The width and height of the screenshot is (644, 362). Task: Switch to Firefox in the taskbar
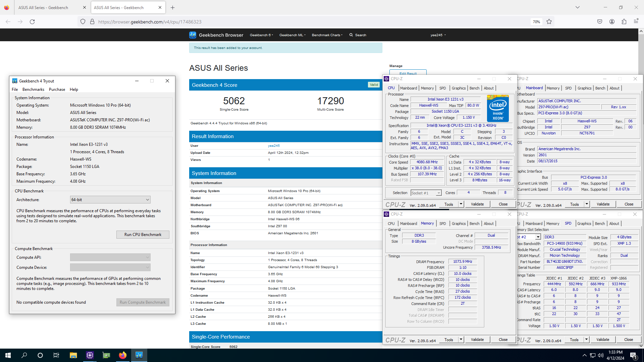122,355
